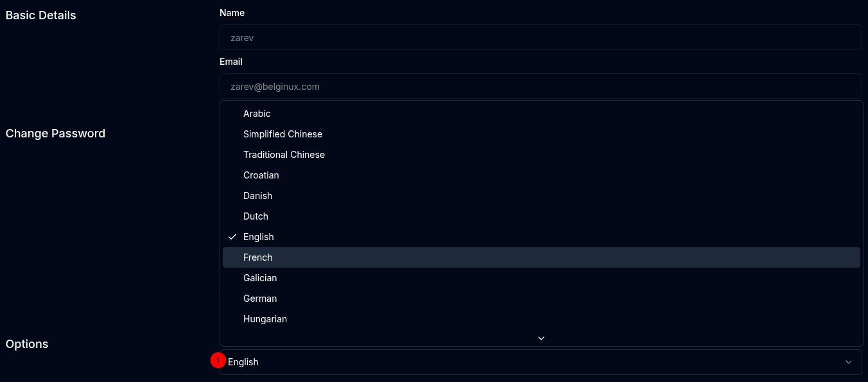Open the English language combo box
The height and width of the screenshot is (382, 868).
(541, 362)
